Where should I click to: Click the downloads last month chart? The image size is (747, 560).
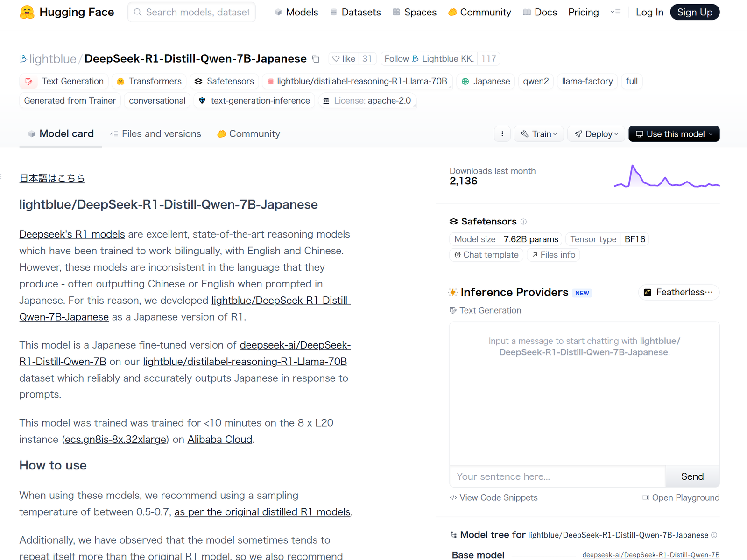coord(667,176)
